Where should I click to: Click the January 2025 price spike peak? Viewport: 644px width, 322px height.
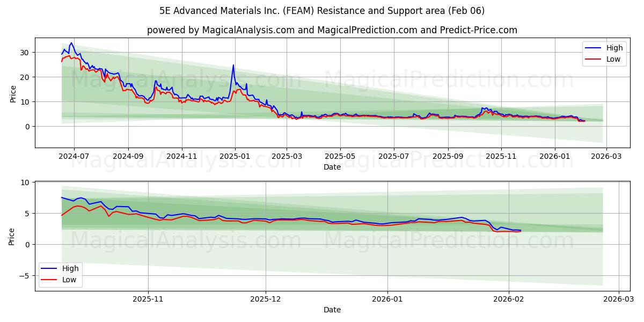(233, 65)
